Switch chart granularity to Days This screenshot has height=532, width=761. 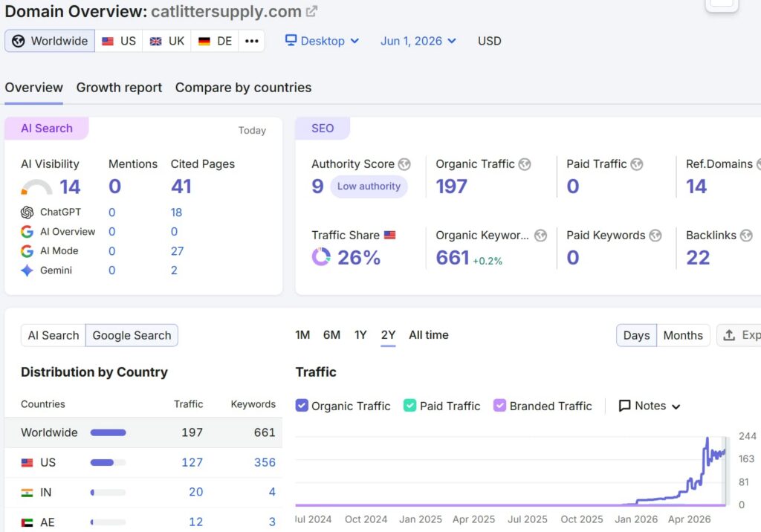coord(636,335)
